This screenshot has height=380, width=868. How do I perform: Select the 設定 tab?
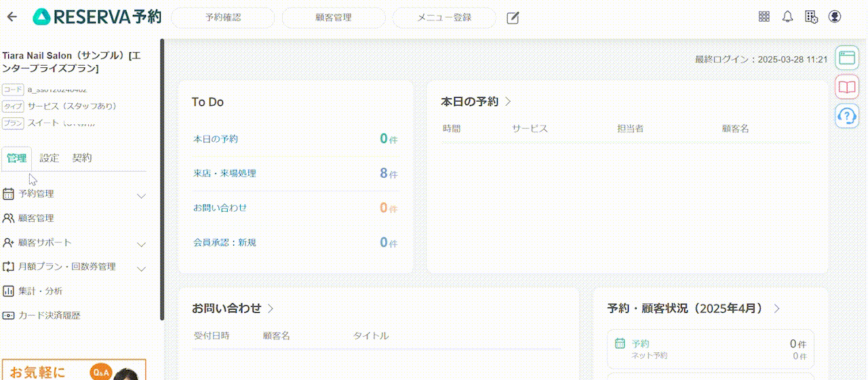(50, 158)
